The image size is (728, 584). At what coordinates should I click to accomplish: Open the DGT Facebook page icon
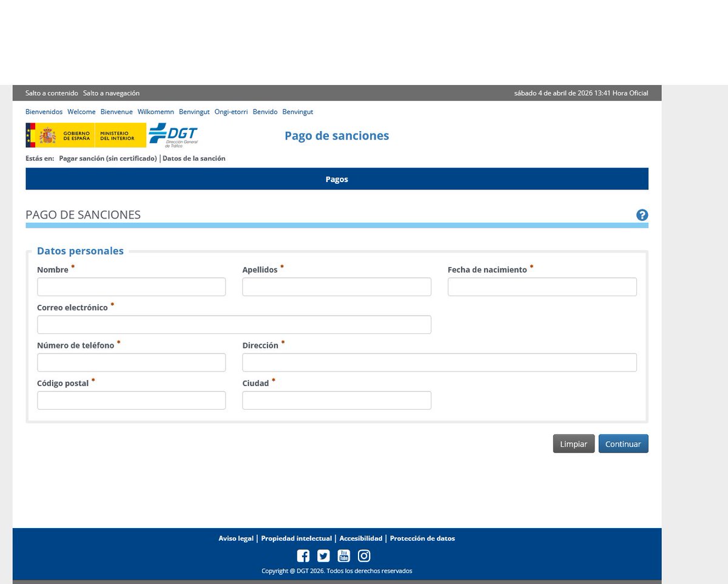pyautogui.click(x=303, y=555)
